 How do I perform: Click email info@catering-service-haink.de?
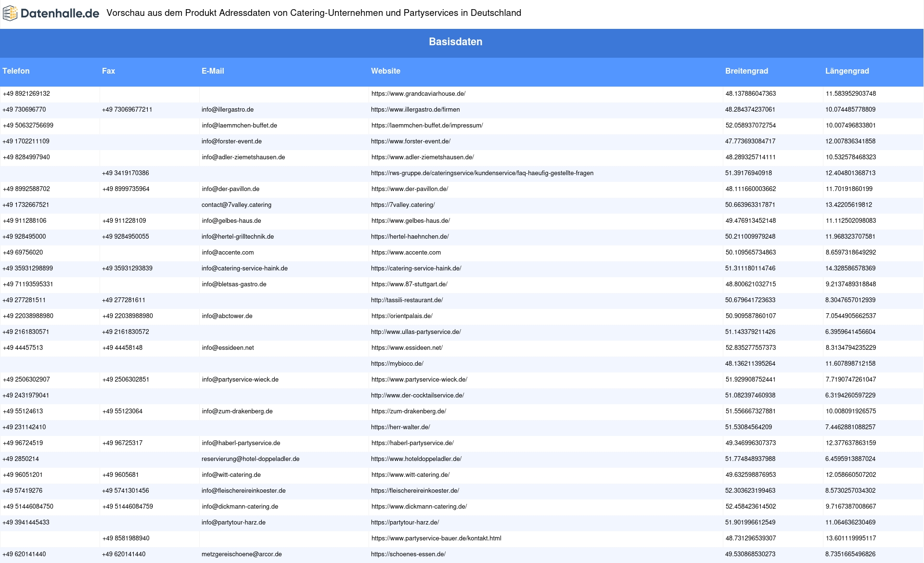(x=244, y=269)
